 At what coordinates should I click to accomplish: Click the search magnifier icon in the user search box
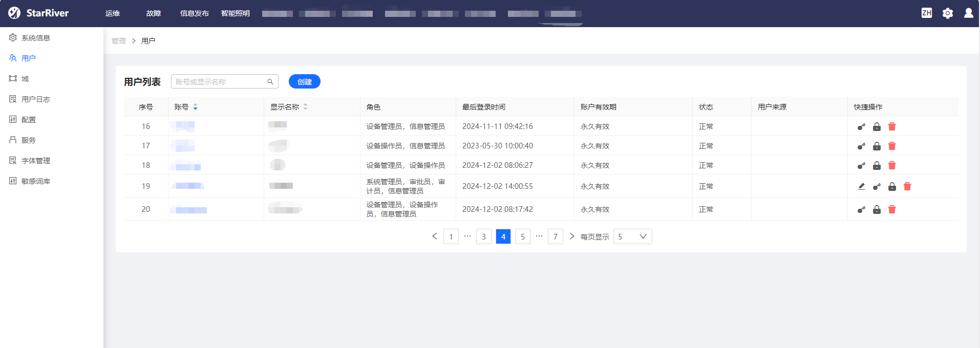[270, 82]
